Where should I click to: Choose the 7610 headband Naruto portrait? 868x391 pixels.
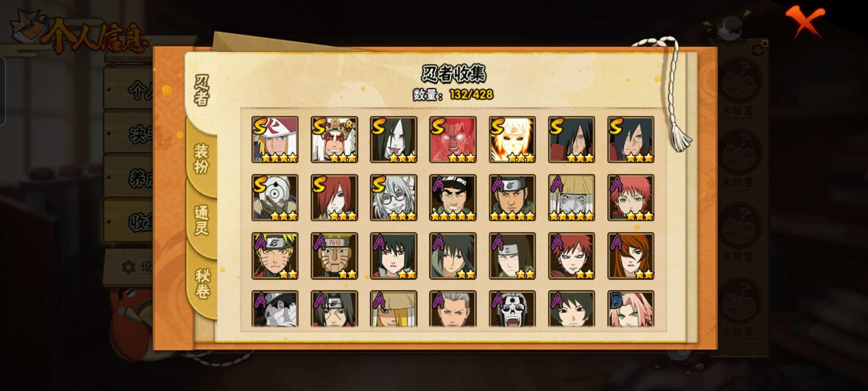tap(334, 256)
